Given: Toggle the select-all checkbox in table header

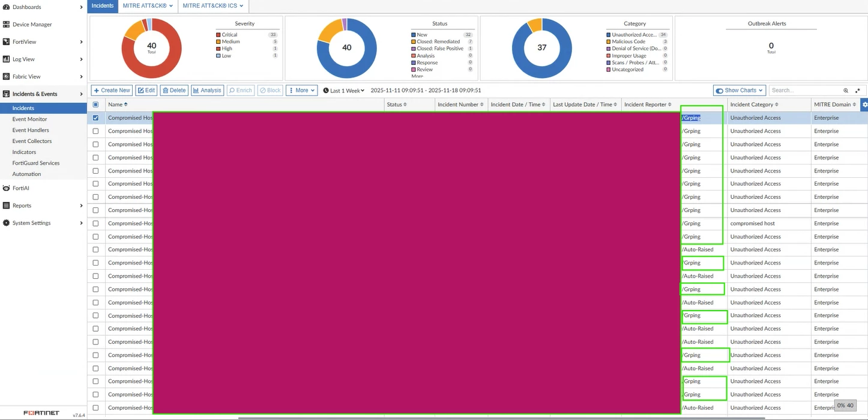Looking at the screenshot, I should tap(95, 105).
